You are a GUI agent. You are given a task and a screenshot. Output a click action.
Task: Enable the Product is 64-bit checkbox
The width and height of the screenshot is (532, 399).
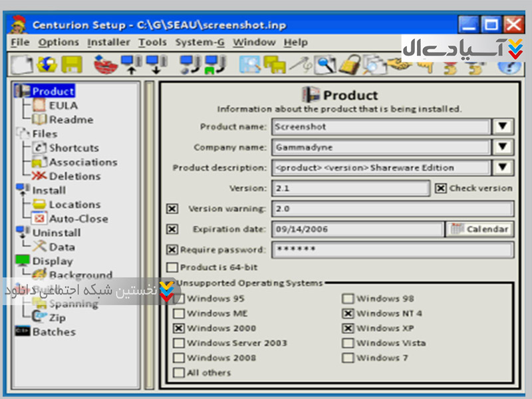coord(172,267)
